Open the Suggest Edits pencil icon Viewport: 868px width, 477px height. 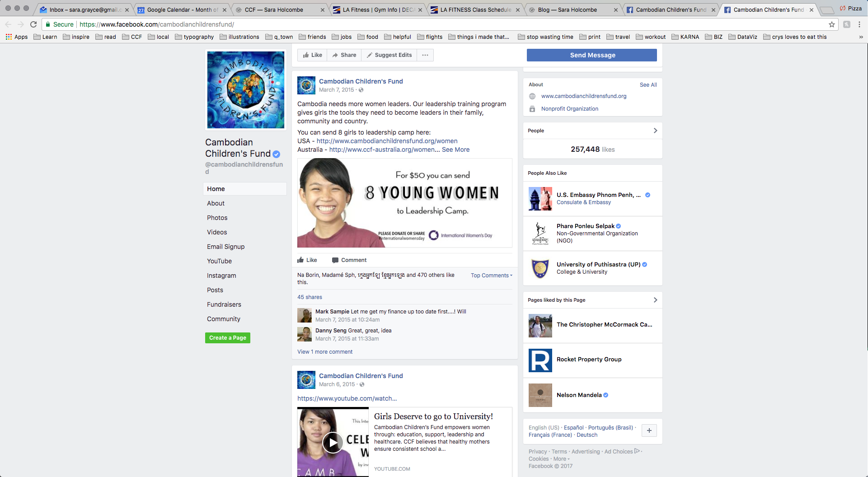point(369,55)
